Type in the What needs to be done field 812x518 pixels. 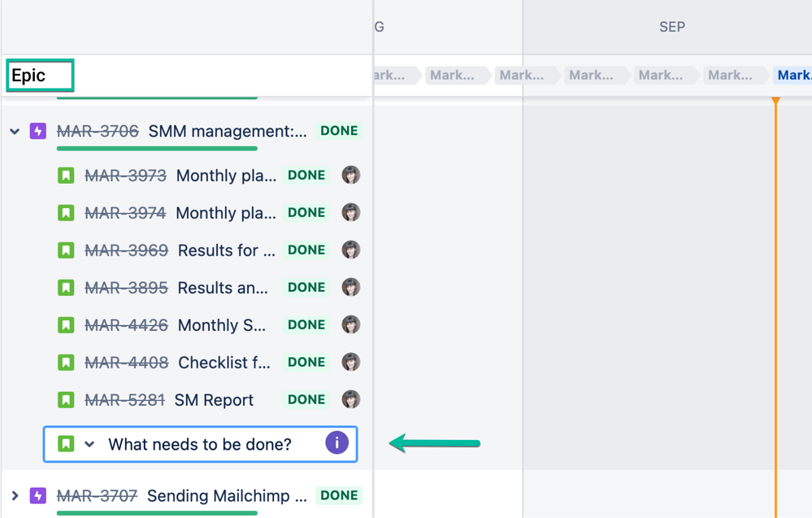pyautogui.click(x=201, y=444)
